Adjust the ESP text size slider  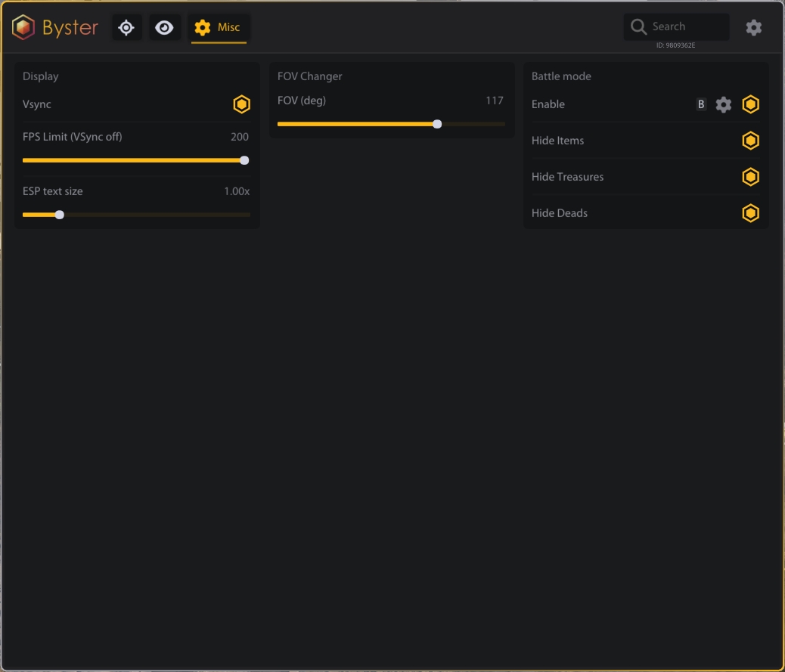136,215
